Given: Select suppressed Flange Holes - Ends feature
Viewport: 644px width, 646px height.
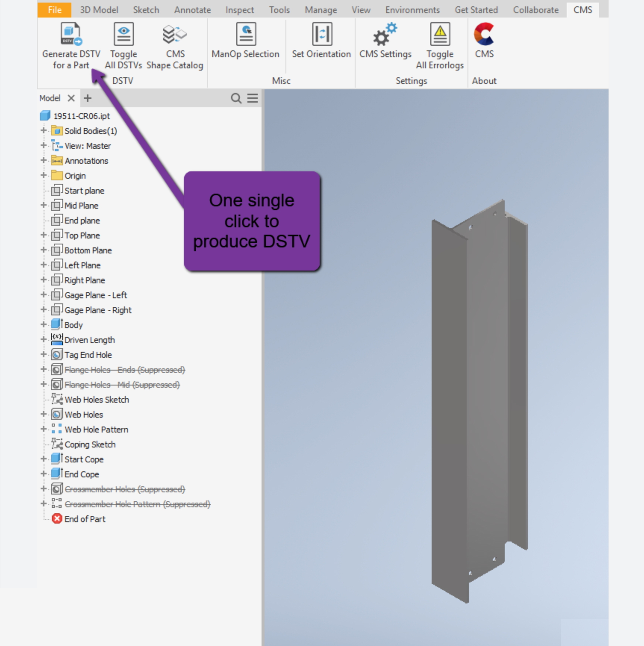Looking at the screenshot, I should tap(125, 370).
